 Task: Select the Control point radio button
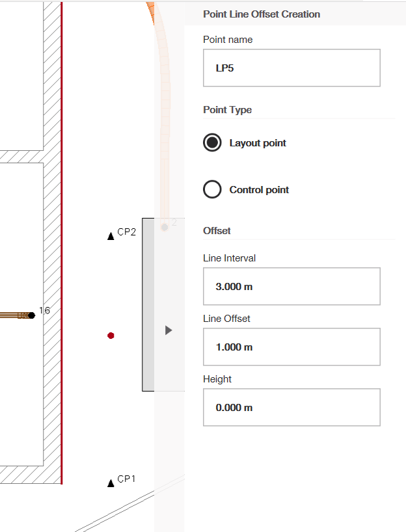click(212, 190)
